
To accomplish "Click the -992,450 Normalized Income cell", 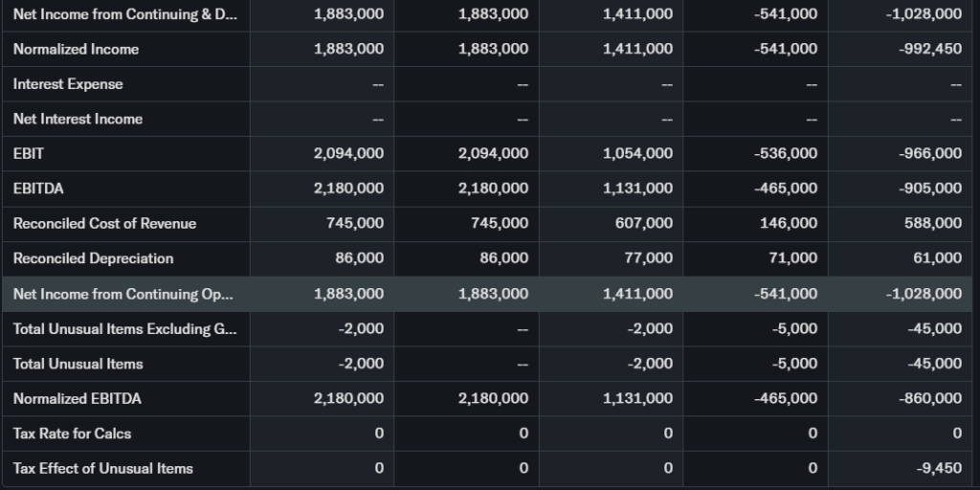I will pos(930,49).
